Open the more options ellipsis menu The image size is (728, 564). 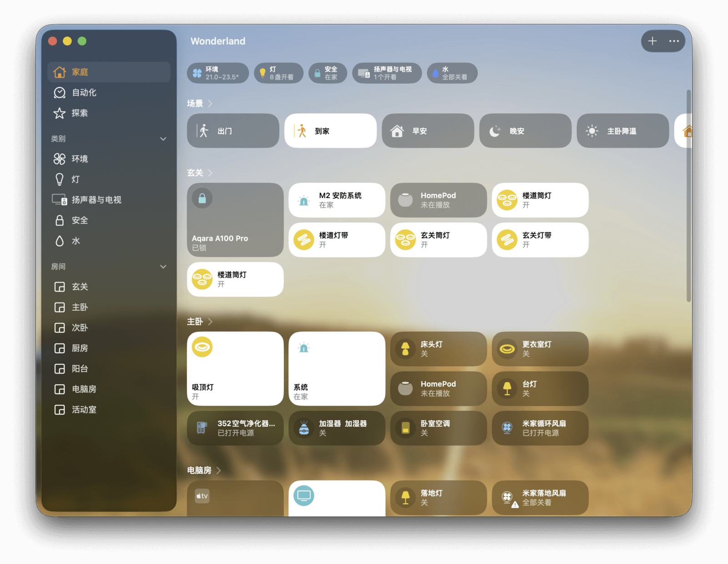674,41
